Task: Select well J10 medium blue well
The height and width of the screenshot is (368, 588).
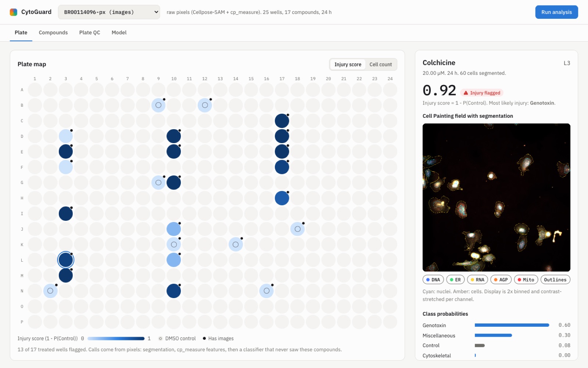Action: click(x=174, y=229)
